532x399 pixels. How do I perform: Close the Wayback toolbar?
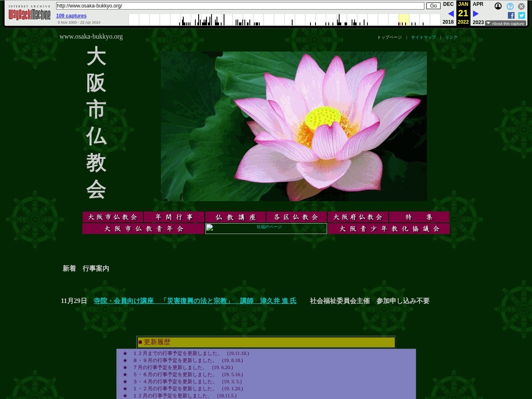pyautogui.click(x=521, y=6)
